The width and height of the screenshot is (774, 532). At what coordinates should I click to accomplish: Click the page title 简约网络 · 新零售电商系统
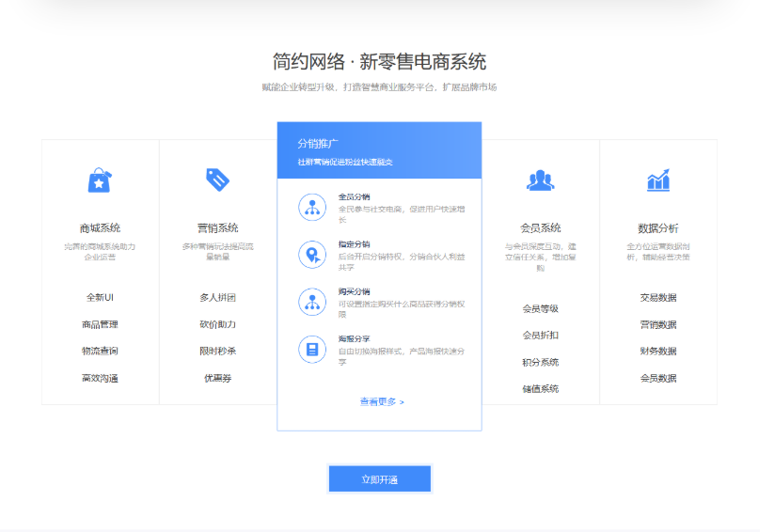pyautogui.click(x=379, y=62)
